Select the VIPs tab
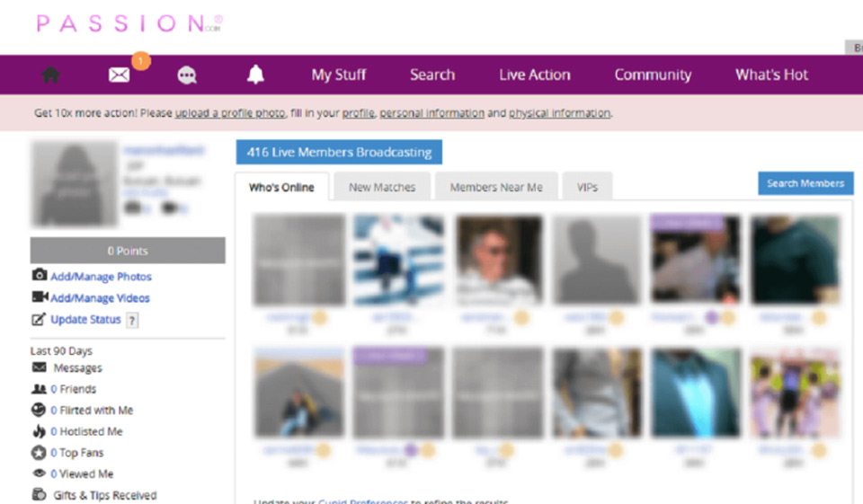The image size is (863, 504). click(588, 188)
